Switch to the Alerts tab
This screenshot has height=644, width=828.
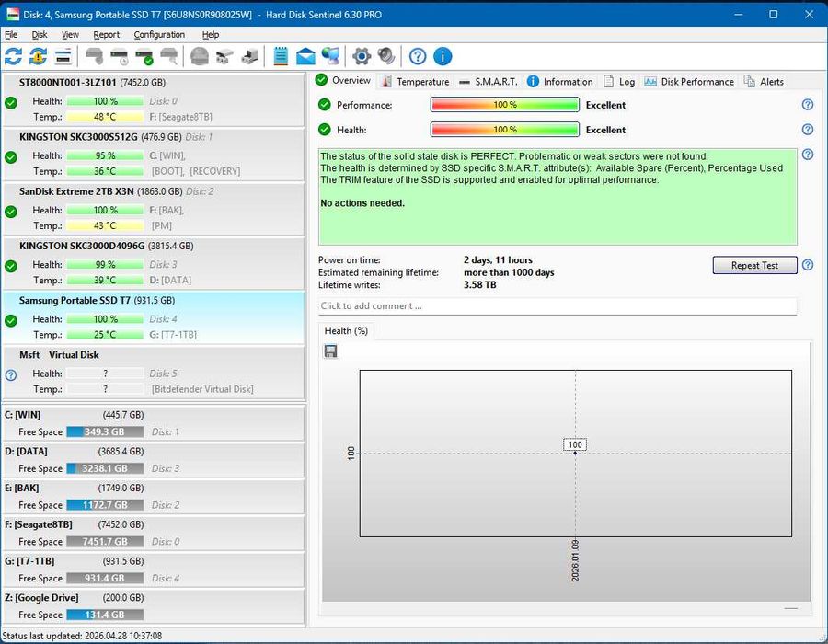point(764,81)
